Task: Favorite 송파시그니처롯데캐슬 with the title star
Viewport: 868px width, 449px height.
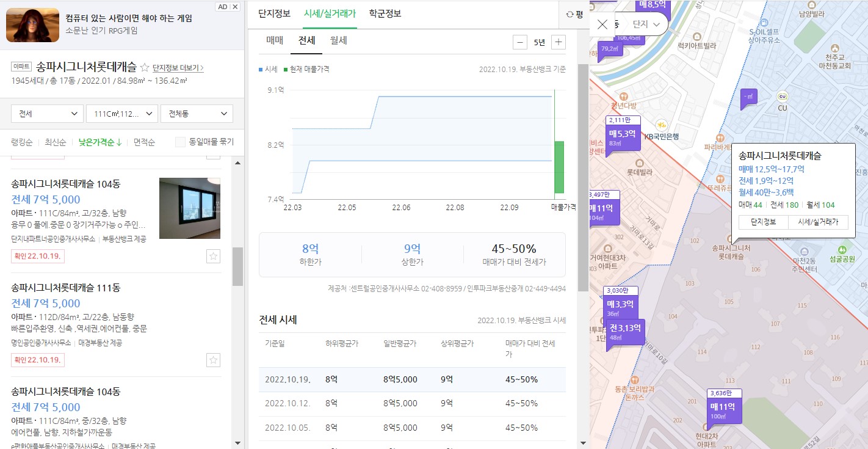Action: (x=145, y=67)
